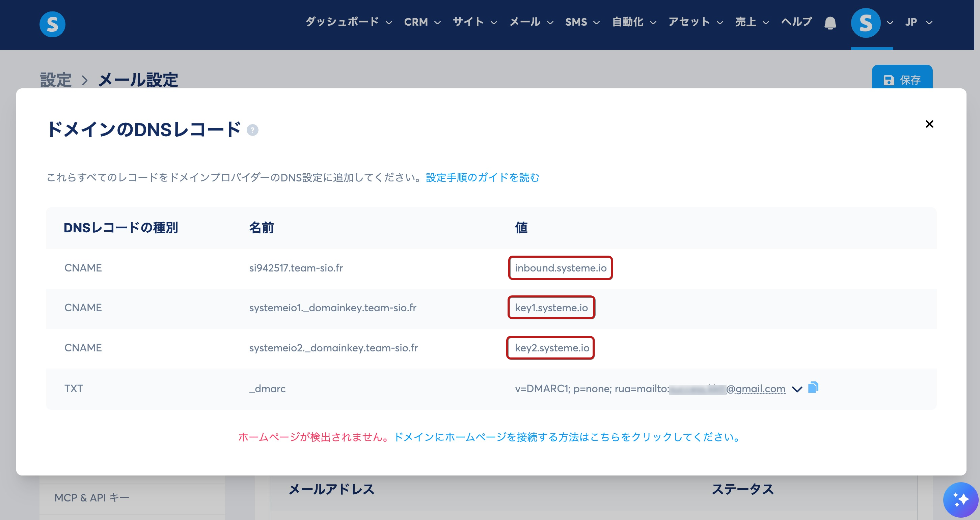The width and height of the screenshot is (980, 520).
Task: Open the SMS dropdown menu
Action: pyautogui.click(x=582, y=22)
